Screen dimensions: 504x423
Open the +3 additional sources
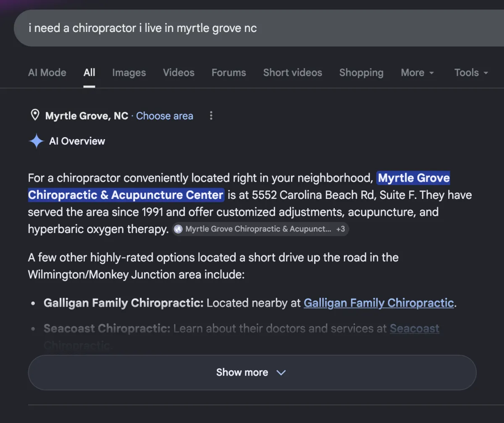click(341, 229)
